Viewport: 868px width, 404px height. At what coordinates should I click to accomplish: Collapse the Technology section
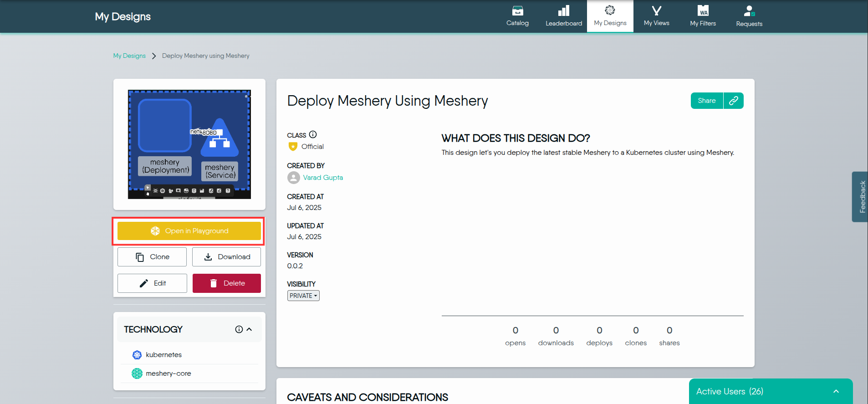click(x=249, y=329)
